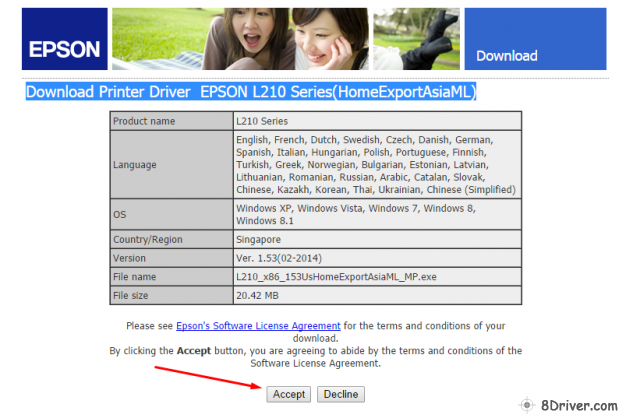Image resolution: width=640 pixels, height=418 pixels.
Task: Click the sentence starting By clicking the Accept
Action: pos(316,357)
